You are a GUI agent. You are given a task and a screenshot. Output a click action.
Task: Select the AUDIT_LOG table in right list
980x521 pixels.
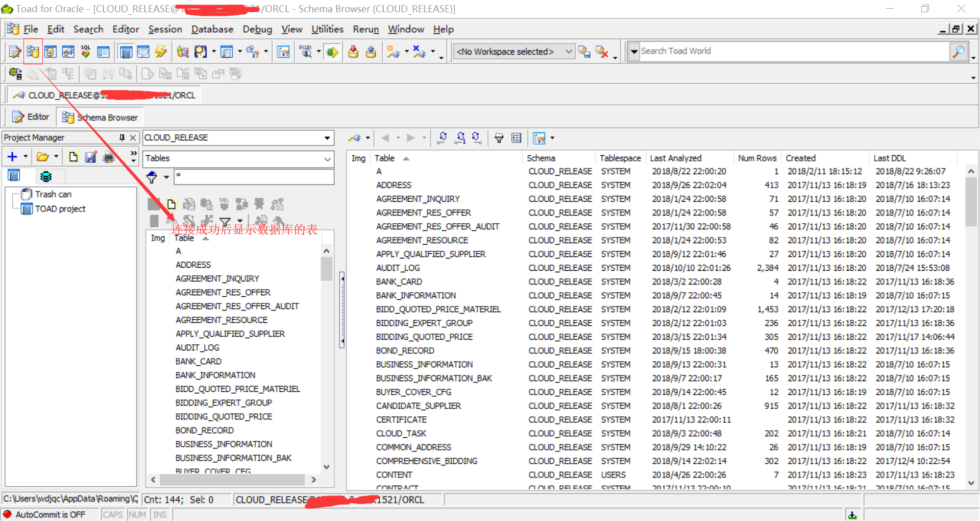tap(398, 268)
